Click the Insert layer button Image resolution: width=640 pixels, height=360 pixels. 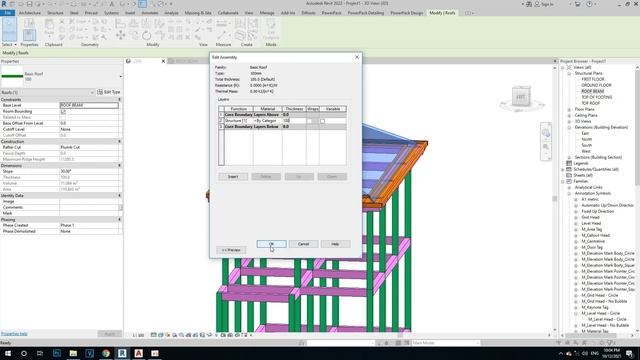click(233, 177)
